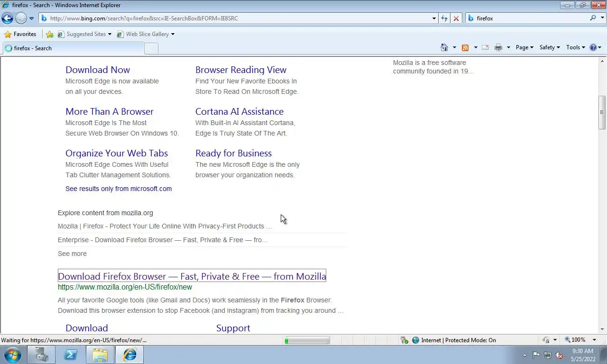This screenshot has width=607, height=364.
Task: Open the Windows Start button
Action: coord(12,355)
